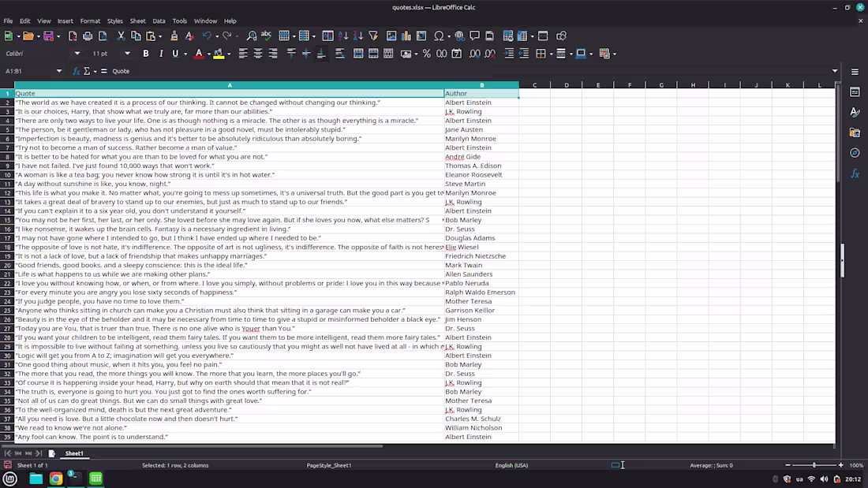Open sidebar Gallery icon
This screenshot has height=488, width=868.
(855, 132)
